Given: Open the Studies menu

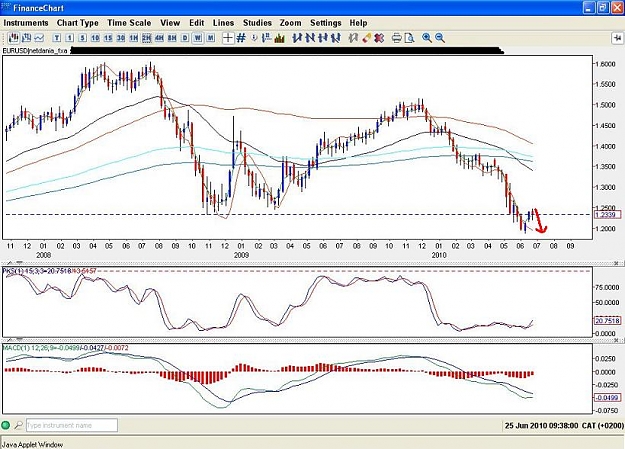Looking at the screenshot, I should (257, 23).
